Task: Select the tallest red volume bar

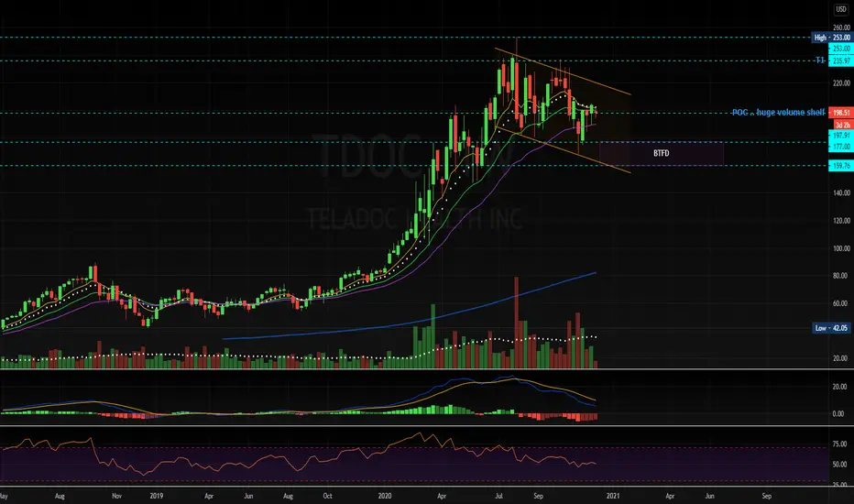Action: click(516, 323)
